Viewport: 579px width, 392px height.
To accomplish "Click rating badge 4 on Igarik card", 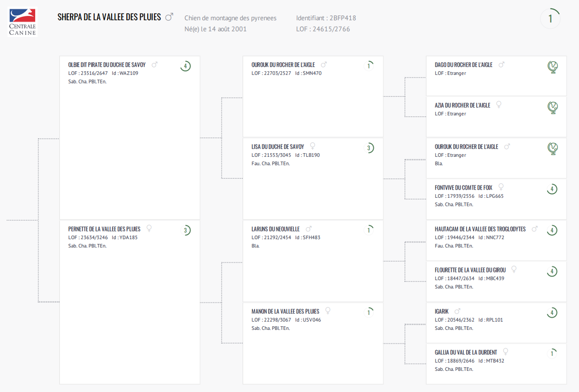I will (552, 313).
